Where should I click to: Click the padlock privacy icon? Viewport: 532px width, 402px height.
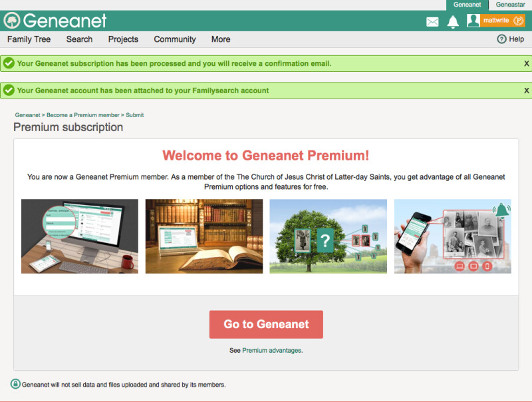15,383
